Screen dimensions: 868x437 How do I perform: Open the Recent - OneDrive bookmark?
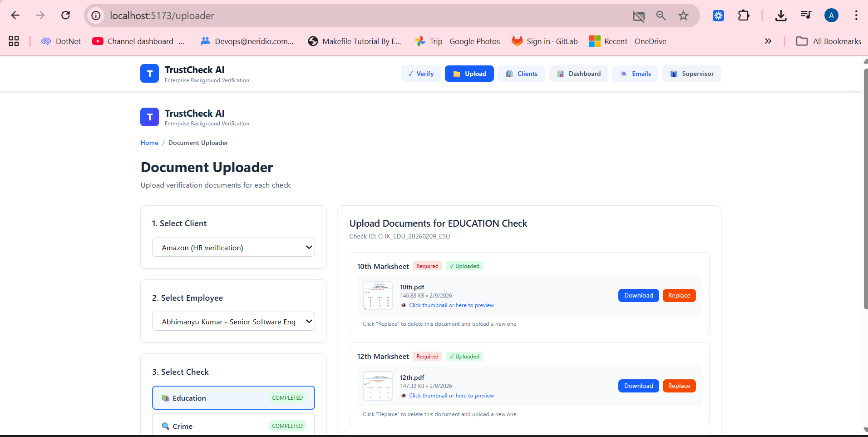click(627, 41)
